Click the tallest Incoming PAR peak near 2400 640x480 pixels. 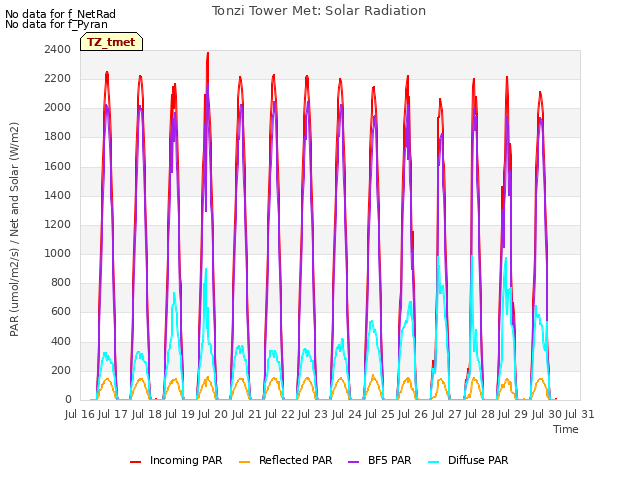(208, 53)
